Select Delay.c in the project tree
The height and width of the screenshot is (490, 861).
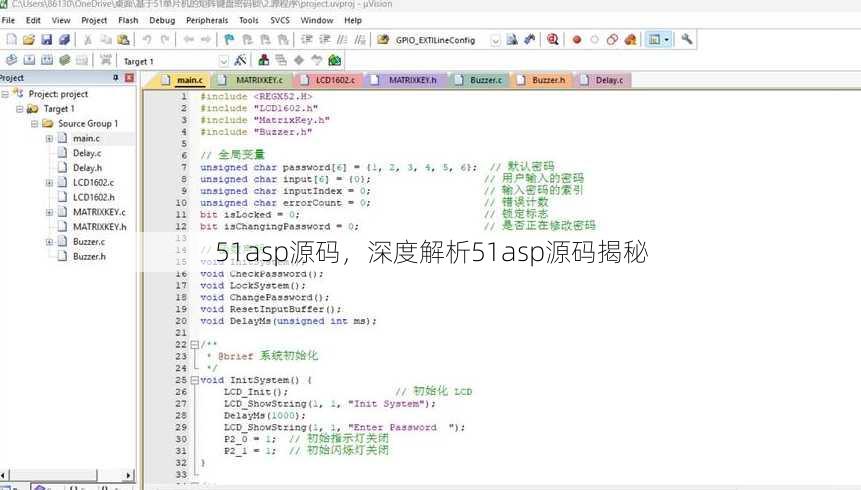coord(87,153)
